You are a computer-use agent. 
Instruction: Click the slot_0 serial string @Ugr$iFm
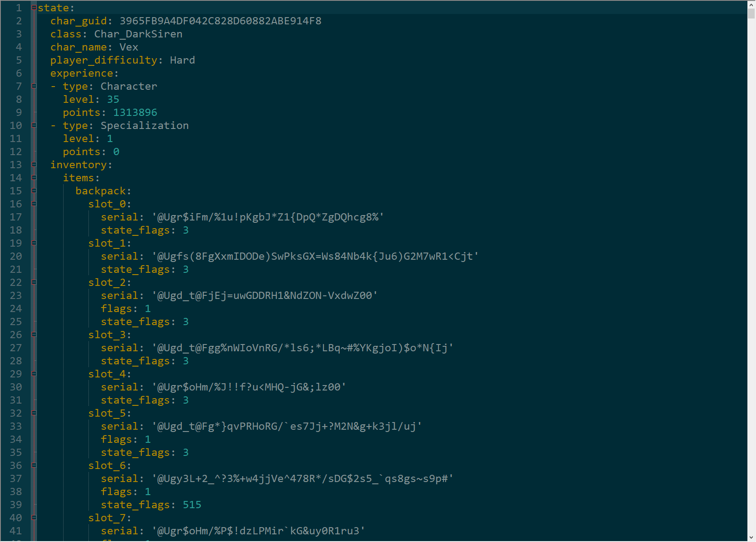point(268,217)
